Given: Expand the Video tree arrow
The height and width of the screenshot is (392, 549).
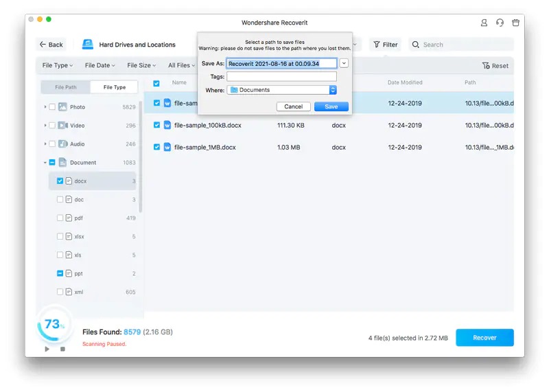Looking at the screenshot, I should pyautogui.click(x=45, y=126).
